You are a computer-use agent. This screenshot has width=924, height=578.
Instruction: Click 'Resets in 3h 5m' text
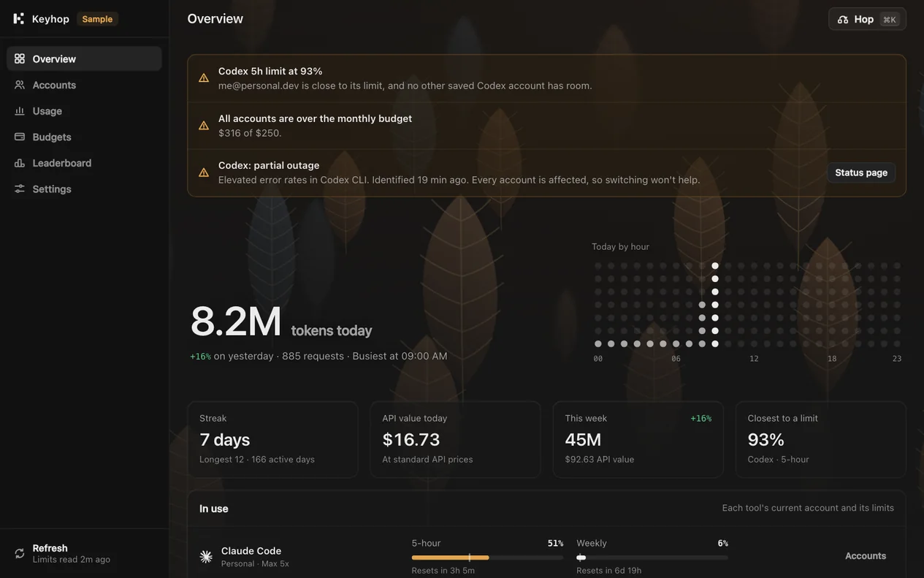click(443, 571)
